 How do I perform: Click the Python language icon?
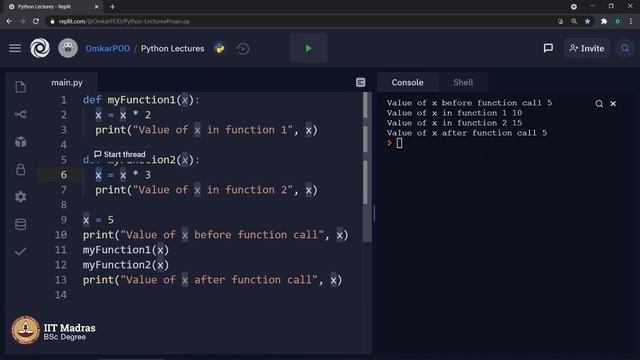point(220,49)
